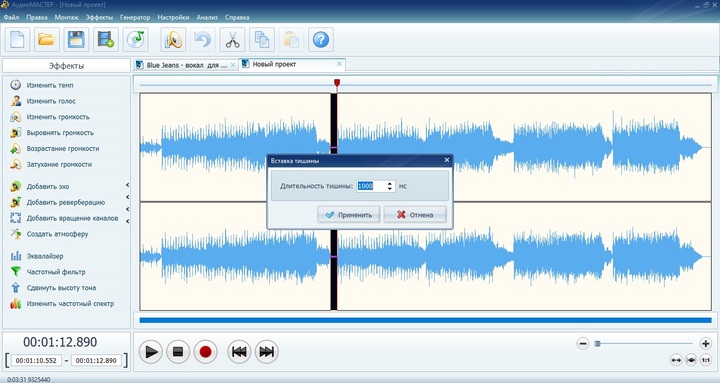Open Сдвинуть высоту тона effect
The width and height of the screenshot is (720, 383).
tap(53, 288)
